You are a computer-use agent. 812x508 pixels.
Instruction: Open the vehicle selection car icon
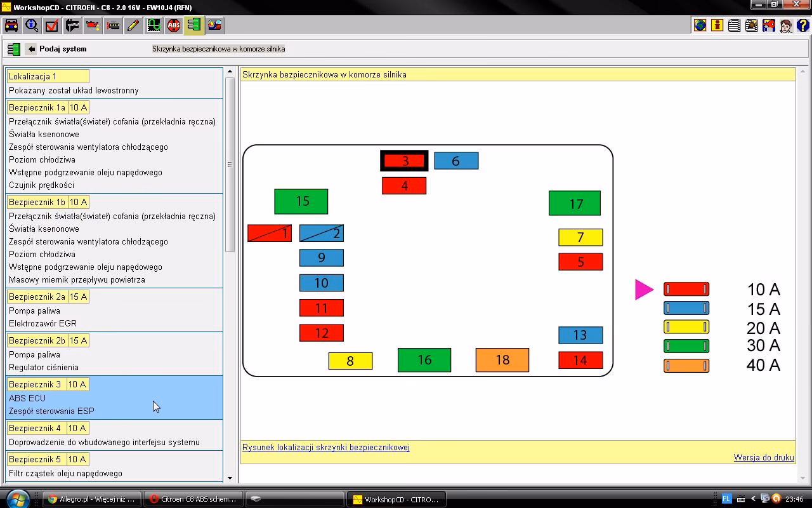11,25
